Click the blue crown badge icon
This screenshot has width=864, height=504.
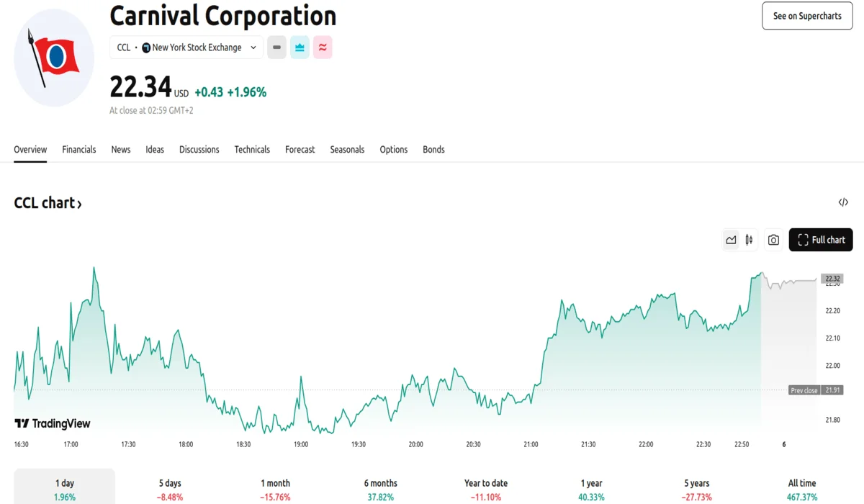[300, 48]
